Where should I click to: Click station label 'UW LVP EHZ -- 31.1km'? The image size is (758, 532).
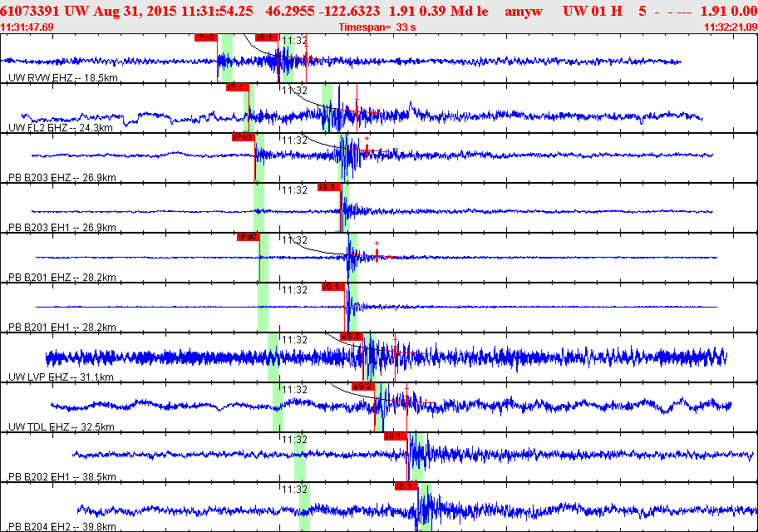tap(61, 377)
